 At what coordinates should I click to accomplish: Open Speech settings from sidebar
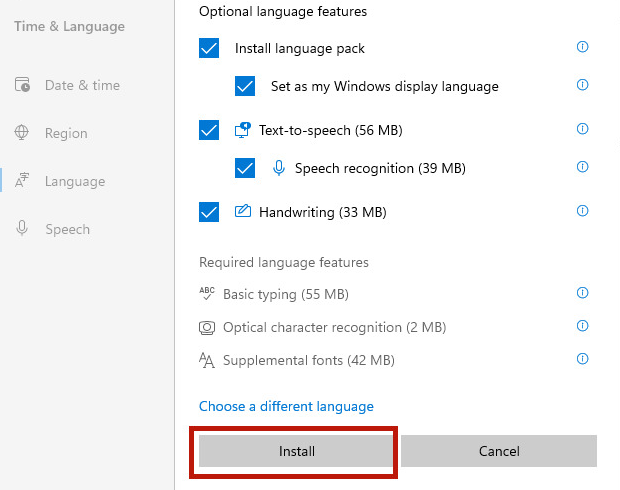(67, 229)
